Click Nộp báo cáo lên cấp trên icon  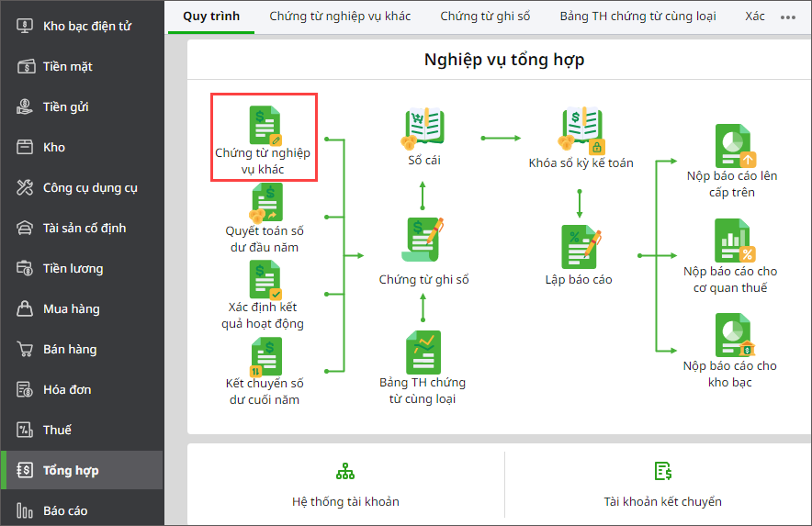point(736,145)
